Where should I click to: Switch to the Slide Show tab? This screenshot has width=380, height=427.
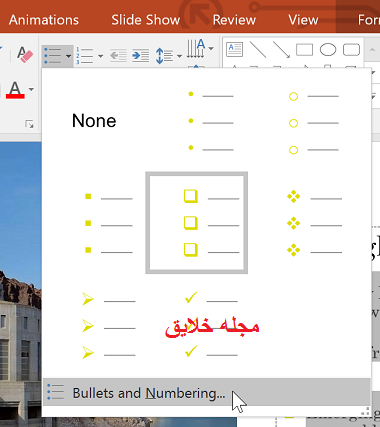coord(146,20)
